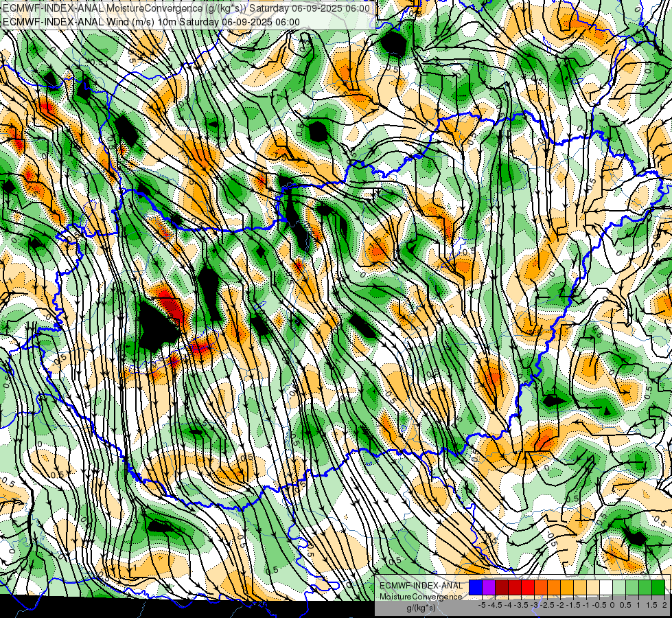
Task: Click the 'Wind (m/s) 10m' title line
Action: pyautogui.click(x=151, y=22)
